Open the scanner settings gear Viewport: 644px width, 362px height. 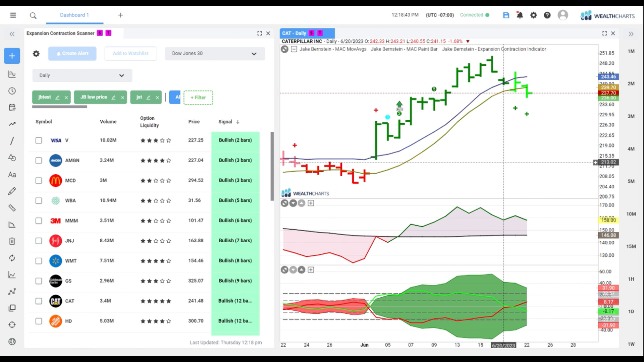pos(36,54)
